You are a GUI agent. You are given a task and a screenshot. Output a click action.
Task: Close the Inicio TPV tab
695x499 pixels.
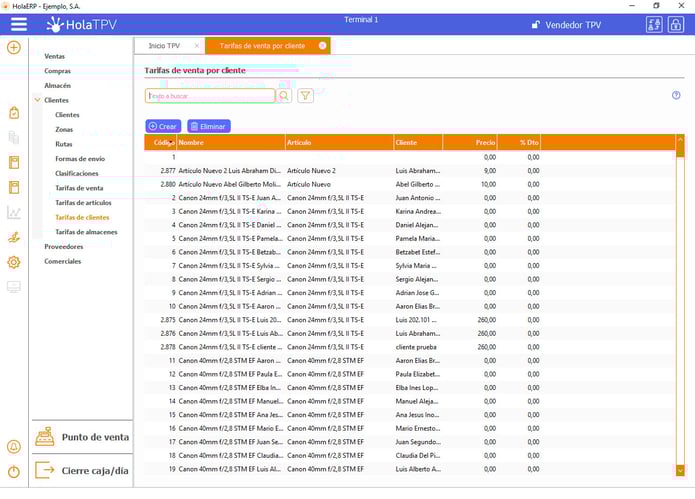click(197, 46)
